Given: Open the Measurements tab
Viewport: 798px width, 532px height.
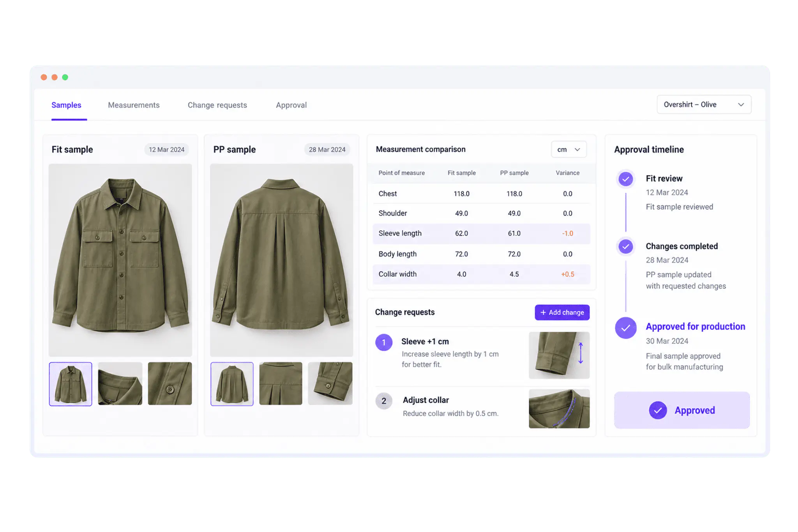Looking at the screenshot, I should coord(134,105).
